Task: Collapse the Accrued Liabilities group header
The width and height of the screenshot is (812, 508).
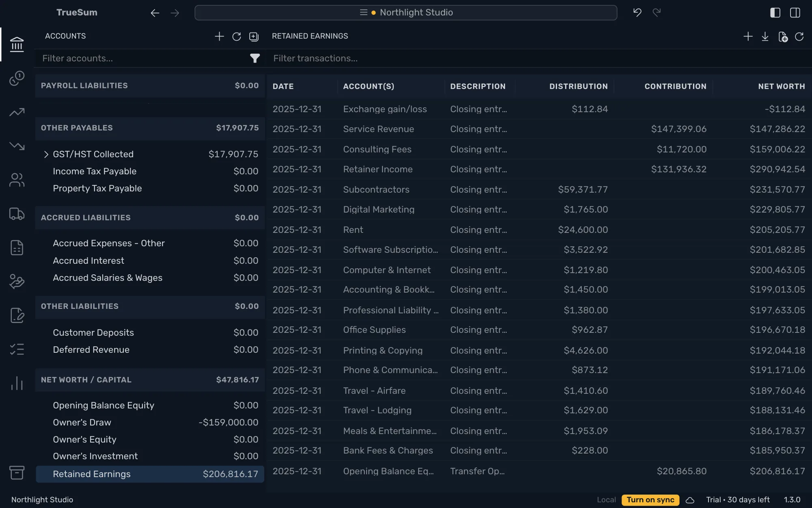Action: click(150, 218)
